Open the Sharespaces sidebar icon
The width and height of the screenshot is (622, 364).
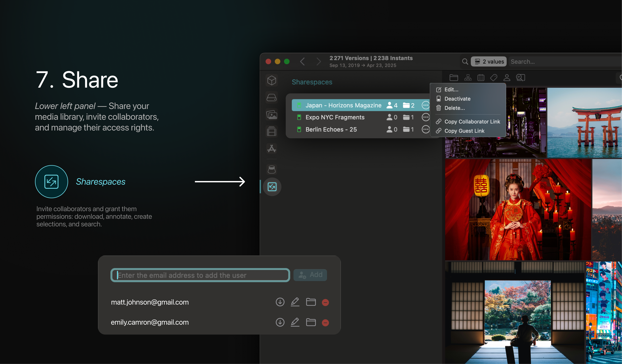[x=272, y=187]
